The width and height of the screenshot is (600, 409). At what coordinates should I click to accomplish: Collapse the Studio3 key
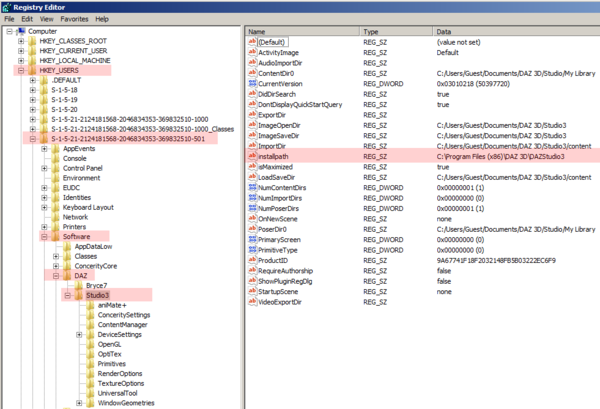68,295
